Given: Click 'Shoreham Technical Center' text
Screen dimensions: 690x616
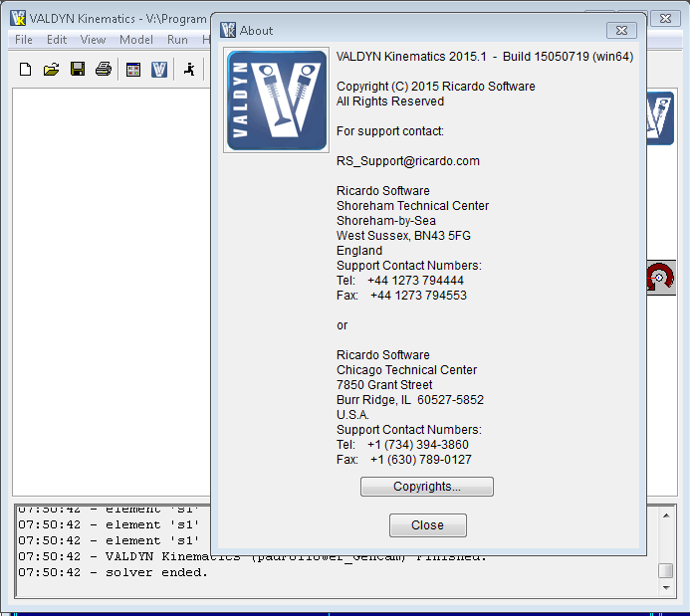Looking at the screenshot, I should 413,206.
